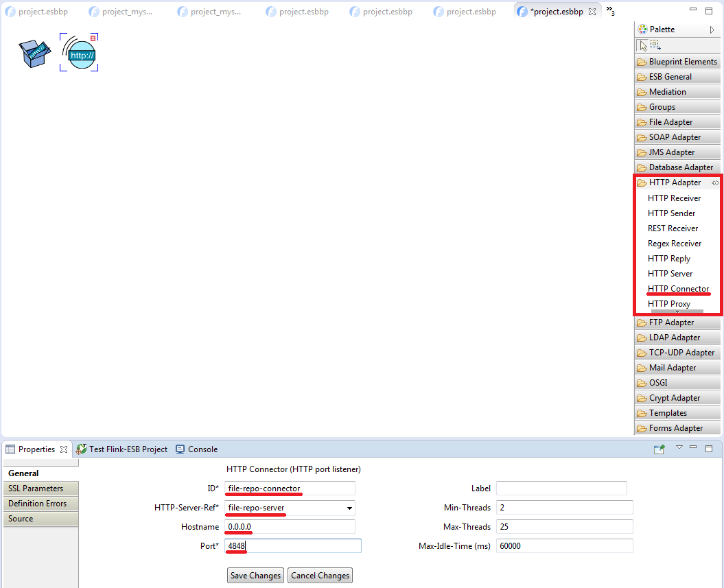Open the Properties view menu triangle
This screenshot has width=724, height=588.
point(679,447)
